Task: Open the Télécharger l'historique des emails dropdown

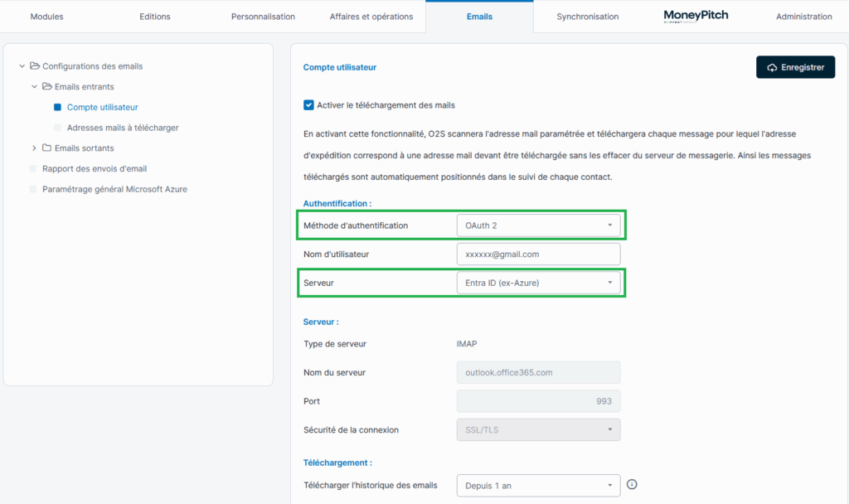Action: (537, 485)
